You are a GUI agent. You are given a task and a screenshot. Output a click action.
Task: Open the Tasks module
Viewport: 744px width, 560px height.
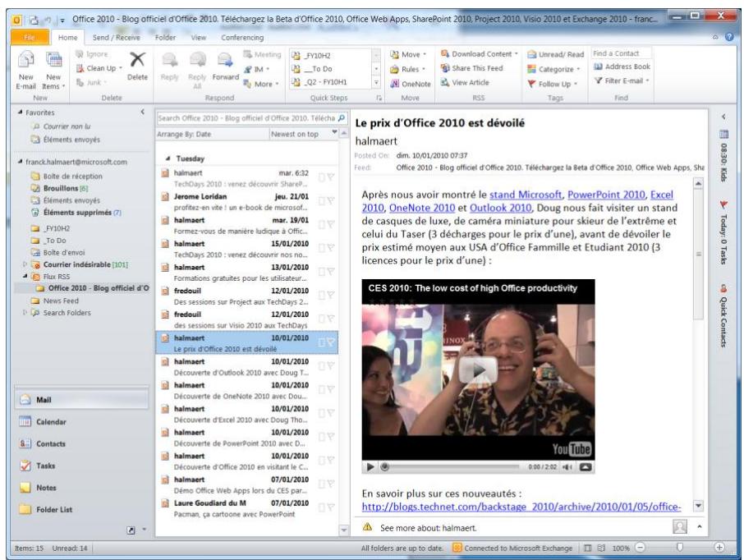coord(81,466)
